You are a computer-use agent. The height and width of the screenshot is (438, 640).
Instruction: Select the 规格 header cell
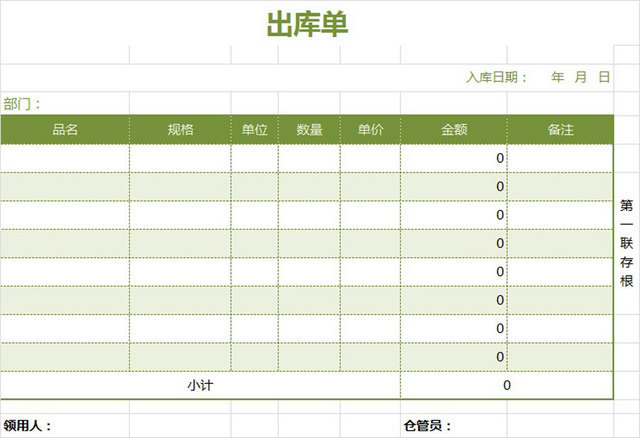click(180, 130)
